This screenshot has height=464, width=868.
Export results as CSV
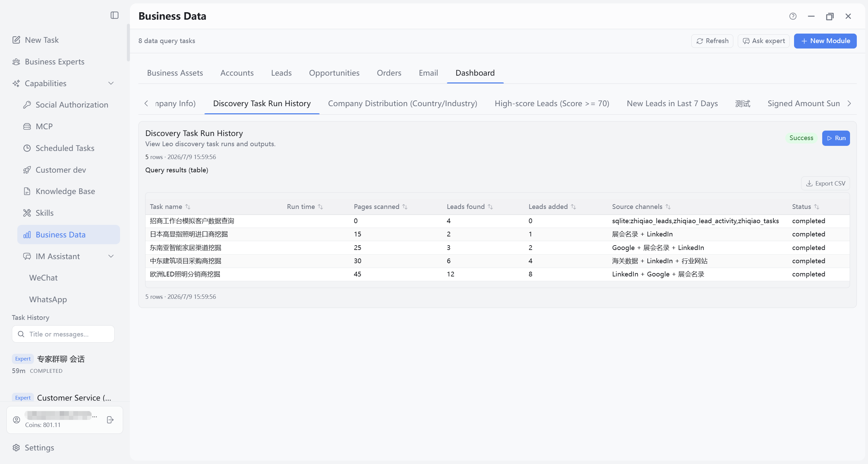[825, 183]
